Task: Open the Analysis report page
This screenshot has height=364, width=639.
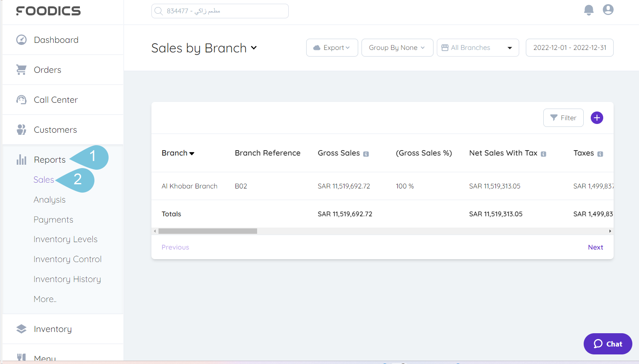Action: coord(49,199)
